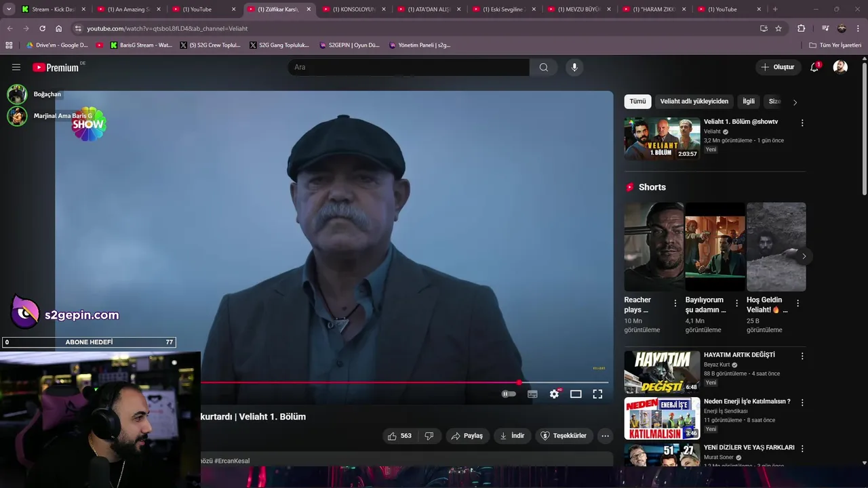Screen dimensions: 868x488
Task: Switch to theater mode
Action: (576, 394)
